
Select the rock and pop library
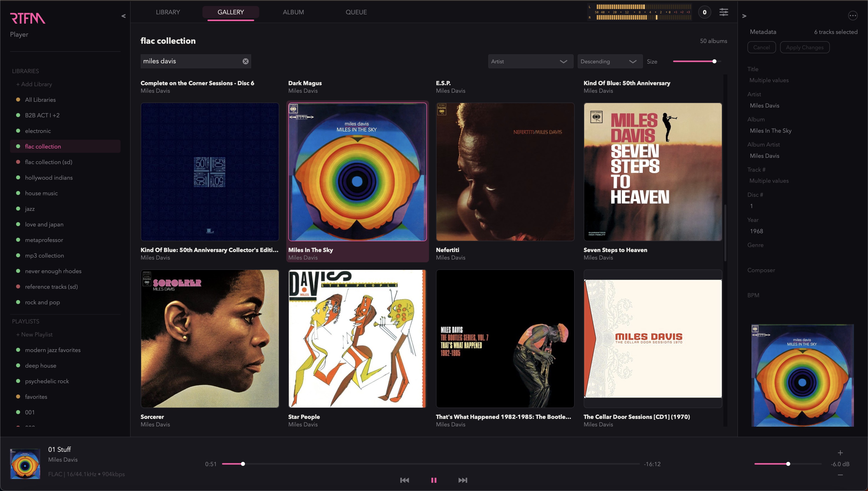[x=65, y=302]
